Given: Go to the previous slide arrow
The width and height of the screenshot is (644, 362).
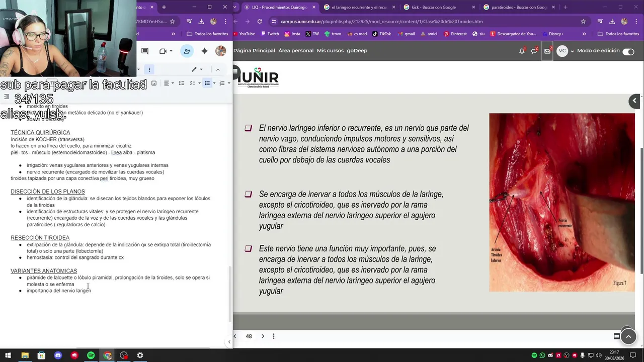Looking at the screenshot, I should coord(235,336).
